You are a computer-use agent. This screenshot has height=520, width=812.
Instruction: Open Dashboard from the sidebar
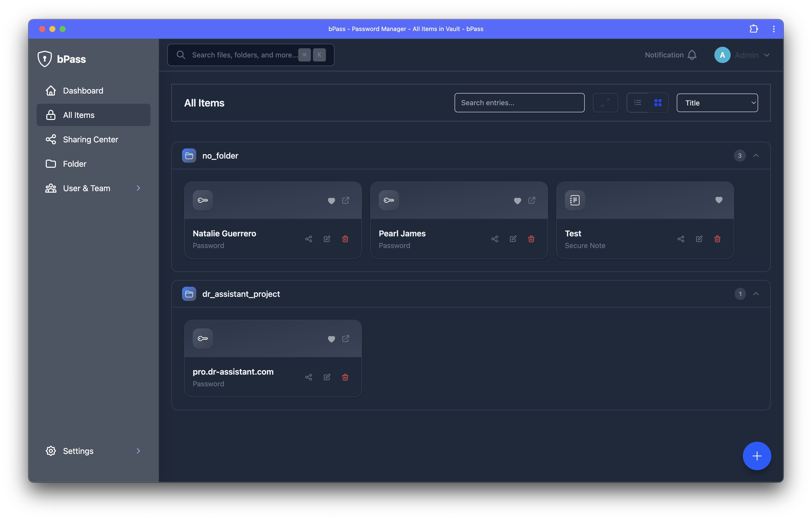(83, 90)
